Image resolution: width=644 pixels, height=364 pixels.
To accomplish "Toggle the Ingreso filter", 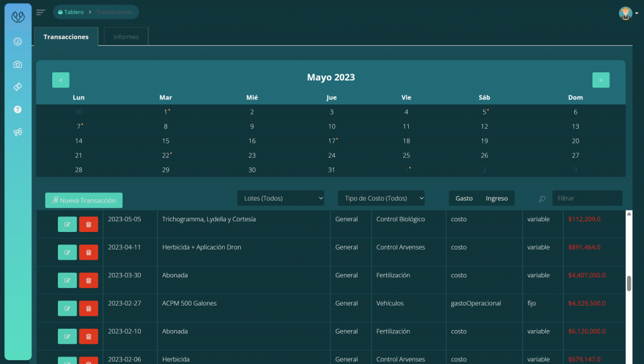I will 497,197.
